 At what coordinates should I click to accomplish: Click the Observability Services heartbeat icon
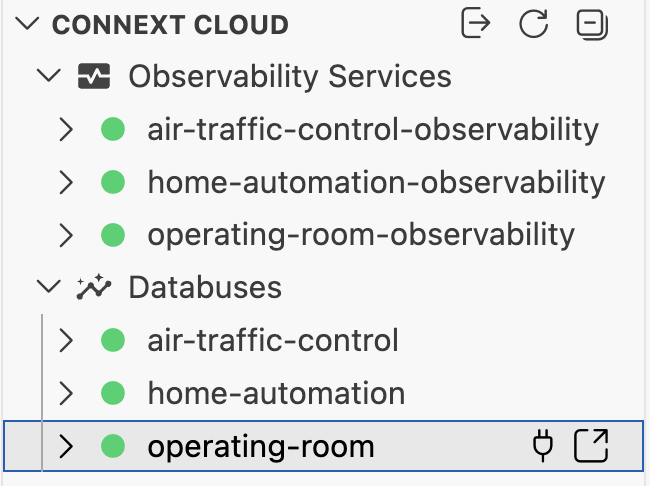[94, 76]
